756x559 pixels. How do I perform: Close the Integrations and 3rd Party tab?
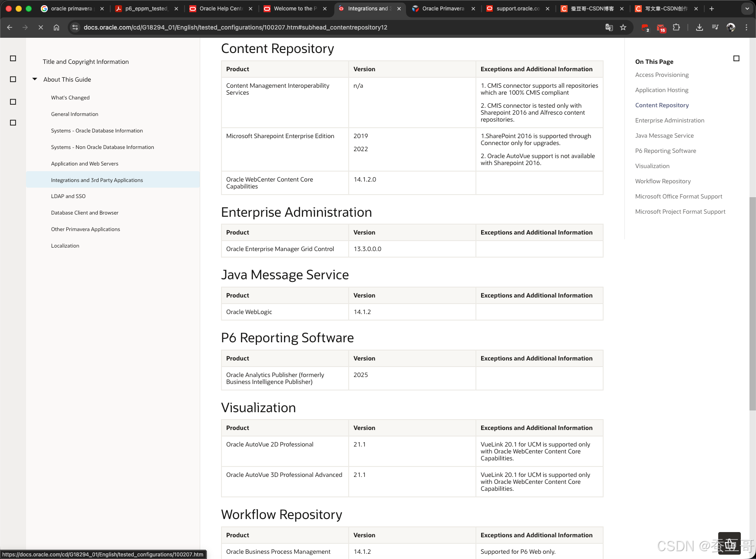coord(399,9)
